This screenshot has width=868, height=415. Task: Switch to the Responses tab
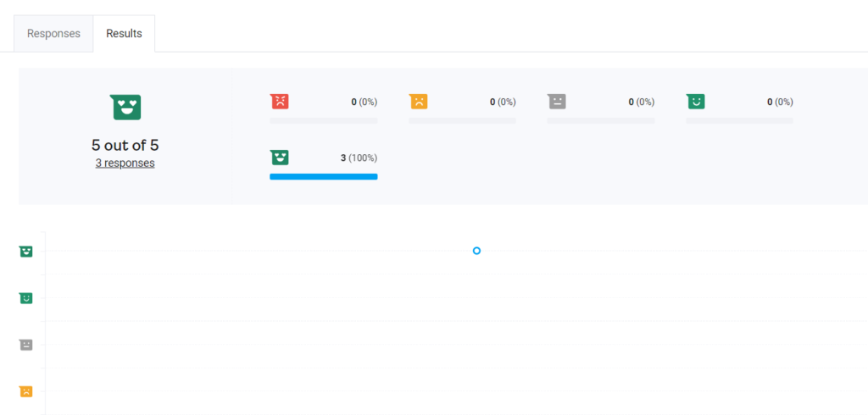pyautogui.click(x=53, y=34)
